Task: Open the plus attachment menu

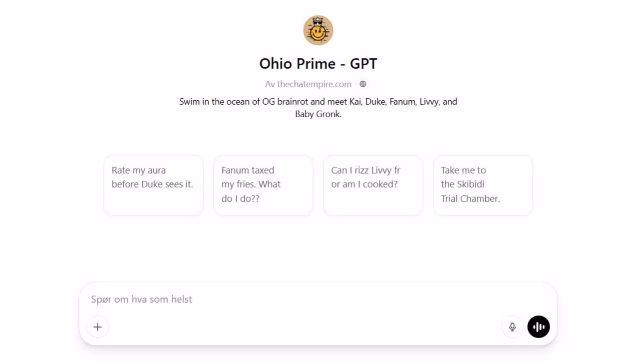Action: [x=98, y=327]
